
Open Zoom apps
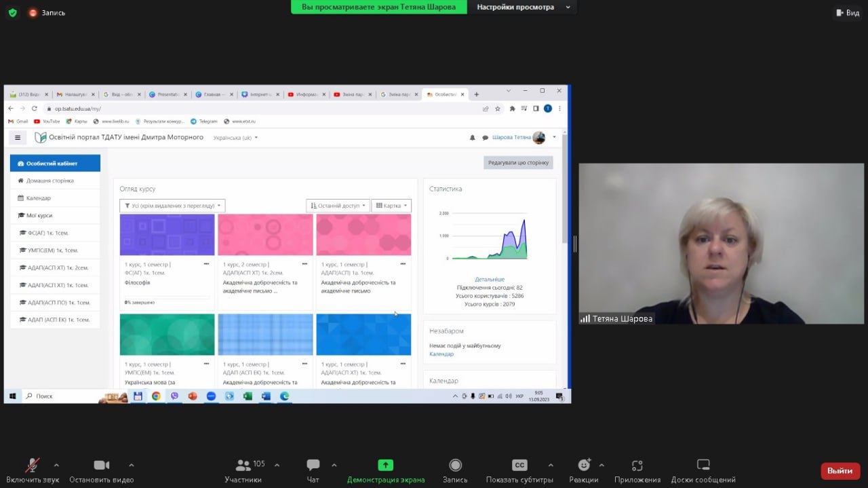click(637, 470)
